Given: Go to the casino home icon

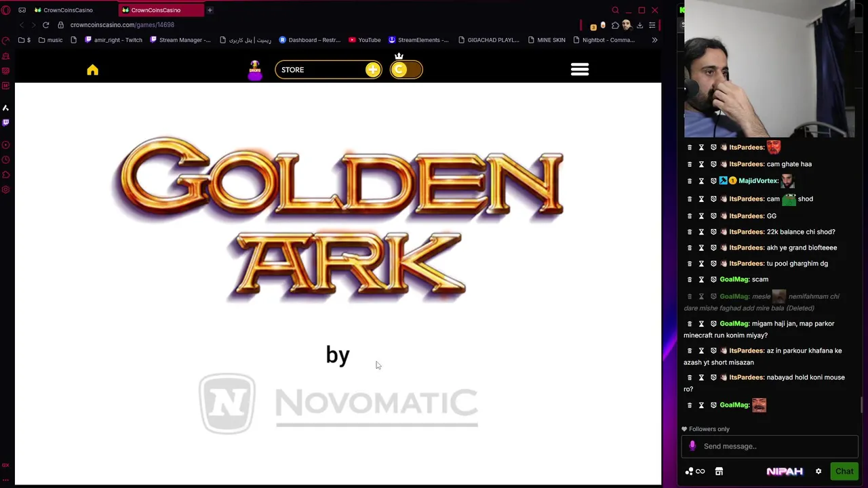Looking at the screenshot, I should pos(93,70).
